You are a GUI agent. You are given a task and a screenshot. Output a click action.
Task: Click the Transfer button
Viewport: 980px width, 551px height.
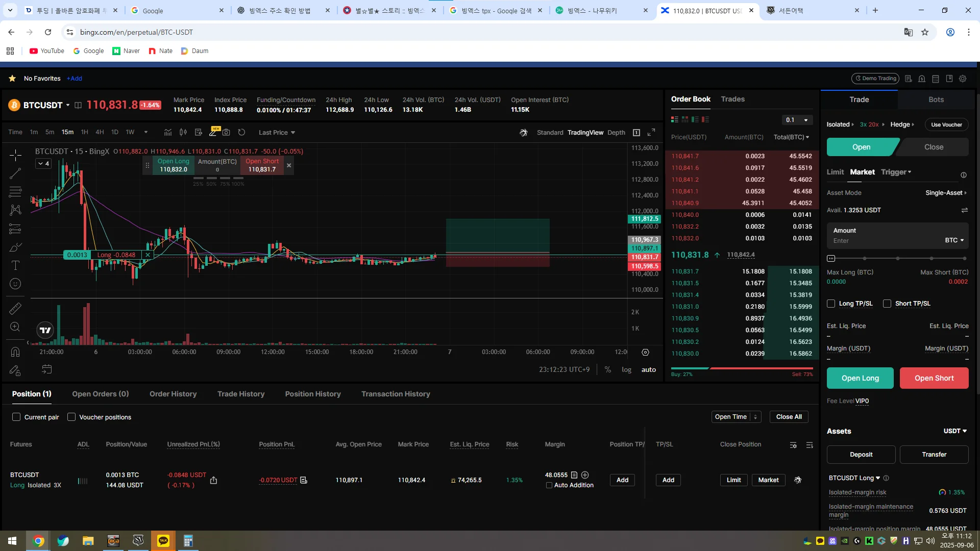pos(934,455)
